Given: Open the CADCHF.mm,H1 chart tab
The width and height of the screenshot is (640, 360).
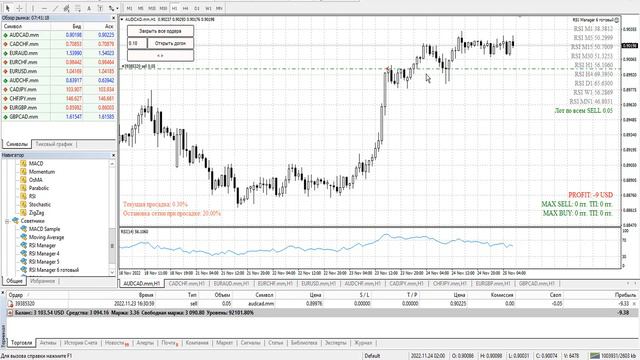Looking at the screenshot, I should 187,283.
